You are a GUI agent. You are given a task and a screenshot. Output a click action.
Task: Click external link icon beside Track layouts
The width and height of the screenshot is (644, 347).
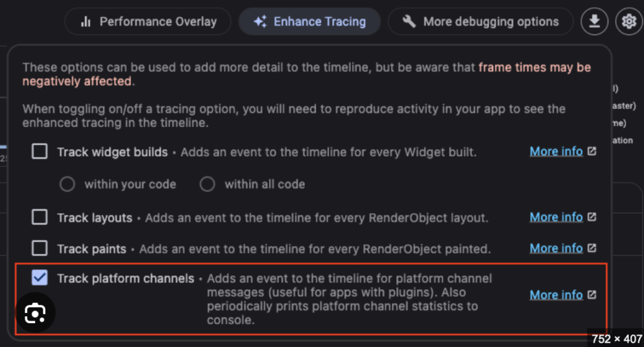coord(592,217)
